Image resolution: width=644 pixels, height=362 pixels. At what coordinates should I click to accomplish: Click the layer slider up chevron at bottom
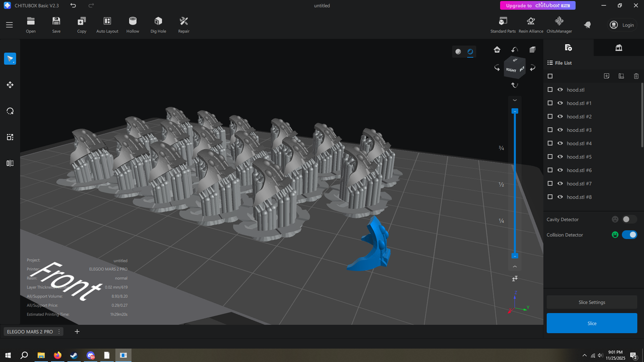tap(515, 266)
